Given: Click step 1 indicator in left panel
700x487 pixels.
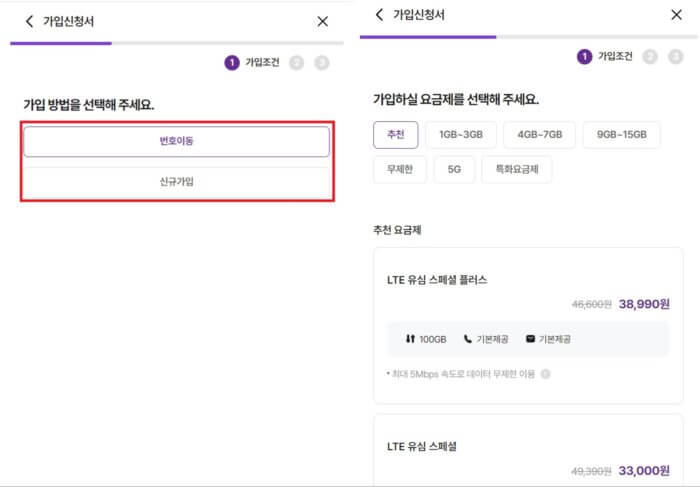Looking at the screenshot, I should [232, 62].
